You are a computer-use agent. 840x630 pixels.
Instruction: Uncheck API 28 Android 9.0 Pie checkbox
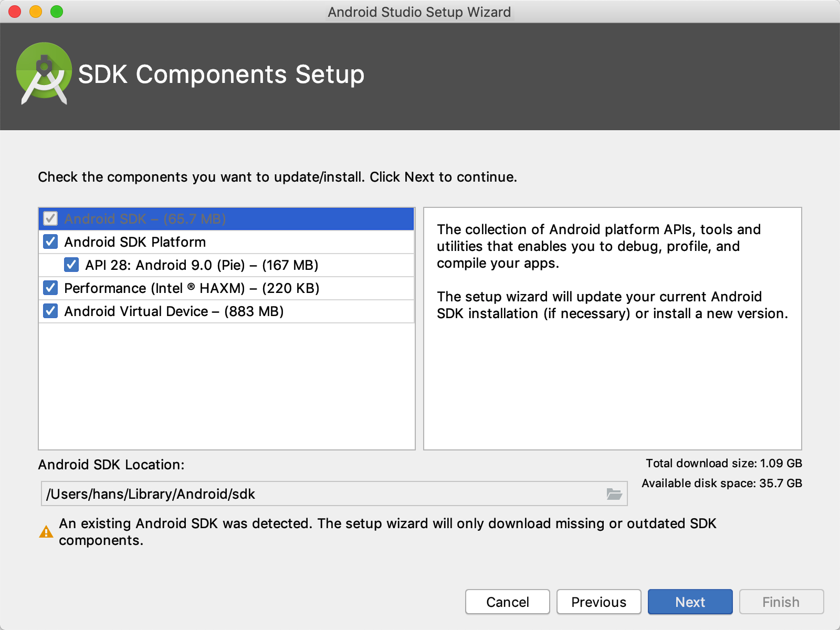coord(71,265)
